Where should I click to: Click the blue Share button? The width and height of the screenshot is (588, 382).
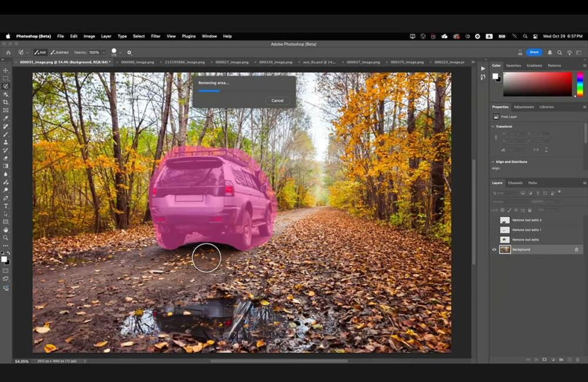533,52
